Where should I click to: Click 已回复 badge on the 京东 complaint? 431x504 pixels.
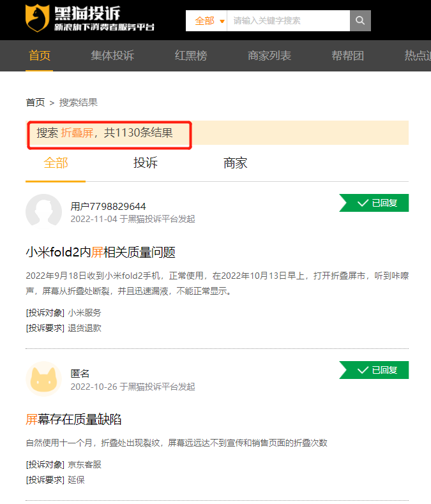point(375,370)
